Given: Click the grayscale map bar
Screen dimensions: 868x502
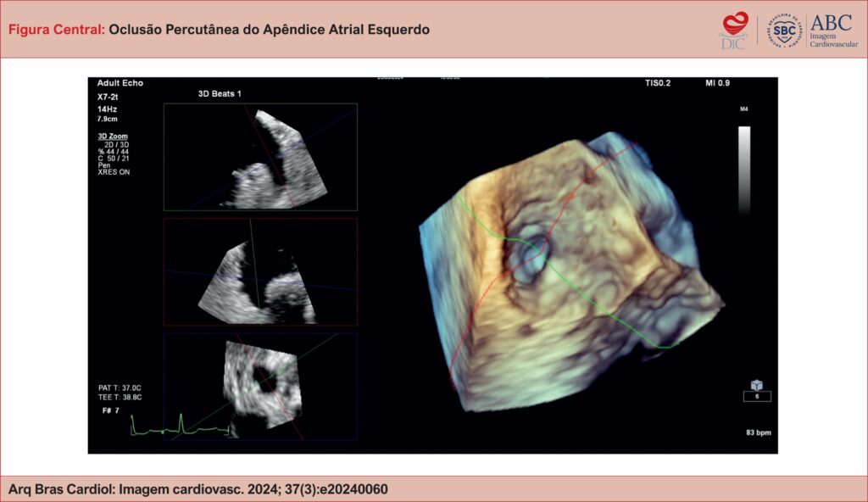Looking at the screenshot, I should pyautogui.click(x=743, y=170).
